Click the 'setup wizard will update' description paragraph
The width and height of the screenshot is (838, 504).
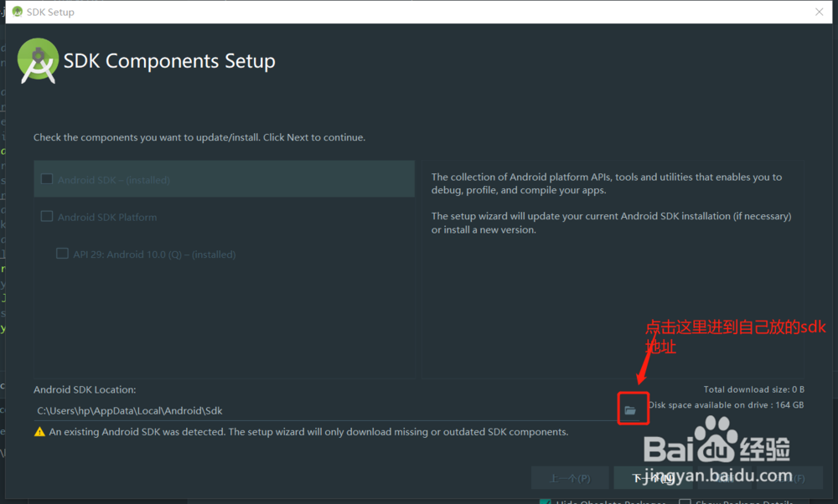point(612,223)
